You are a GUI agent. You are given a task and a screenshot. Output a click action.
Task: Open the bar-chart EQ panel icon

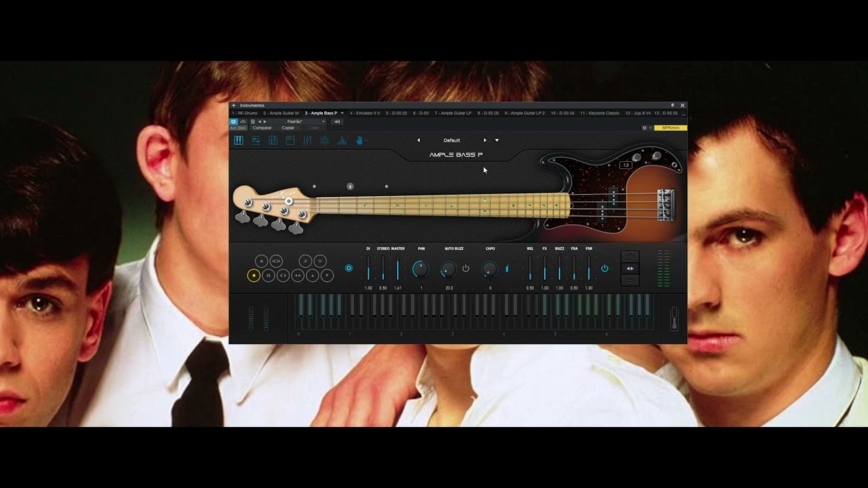(342, 140)
